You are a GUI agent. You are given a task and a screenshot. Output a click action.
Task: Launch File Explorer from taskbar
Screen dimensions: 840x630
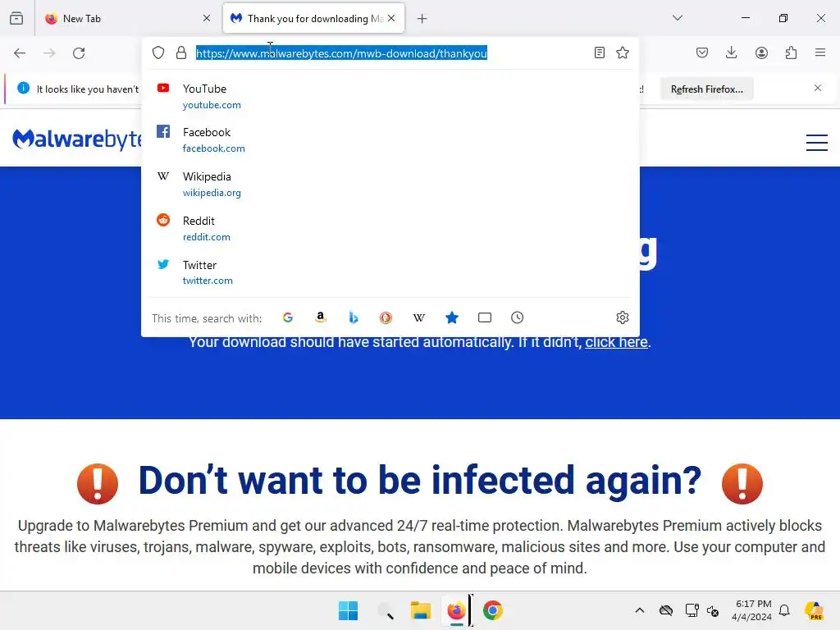coord(421,610)
